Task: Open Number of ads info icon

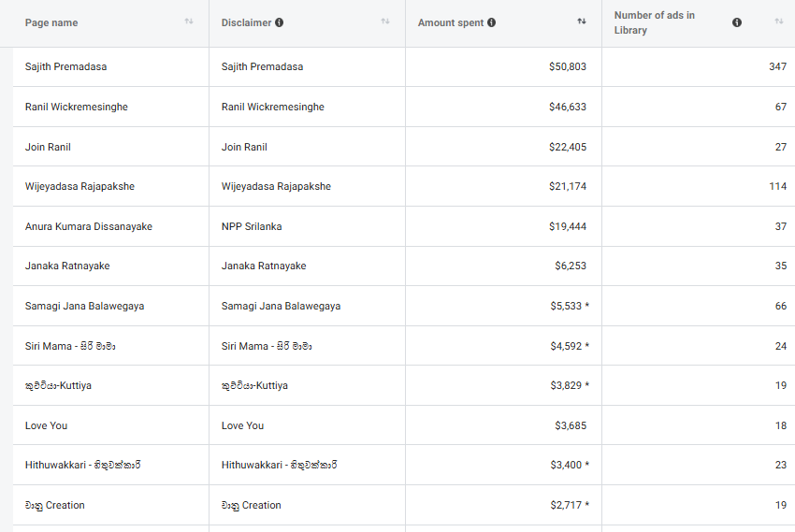Action: pos(737,22)
